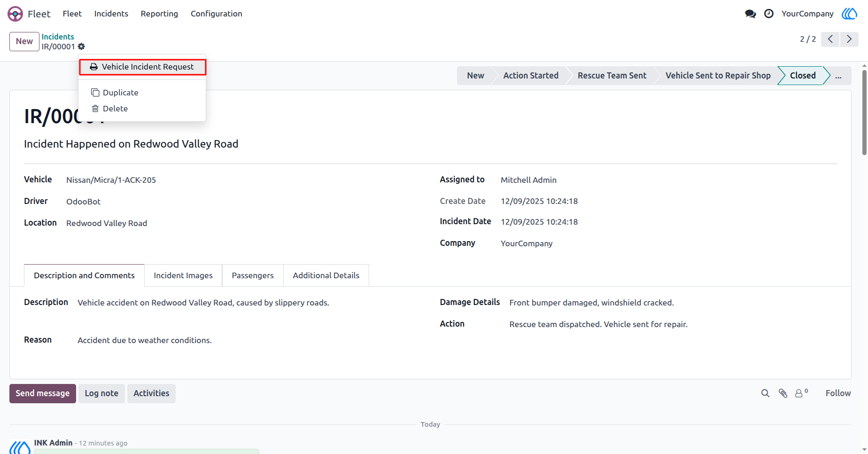868x454 pixels.
Task: Expand more stages ellipsis
Action: (838, 76)
